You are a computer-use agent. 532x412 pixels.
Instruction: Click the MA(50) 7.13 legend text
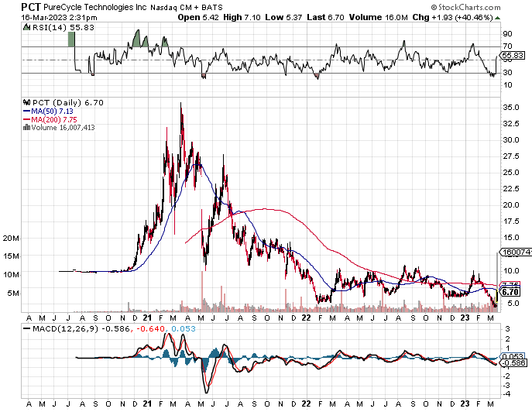(52, 112)
